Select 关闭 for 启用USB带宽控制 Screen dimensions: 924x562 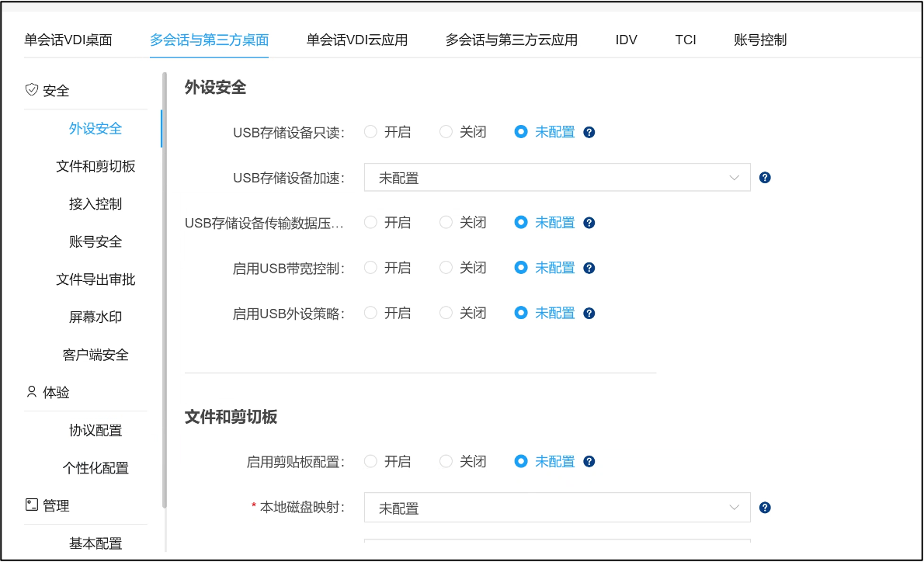(446, 268)
